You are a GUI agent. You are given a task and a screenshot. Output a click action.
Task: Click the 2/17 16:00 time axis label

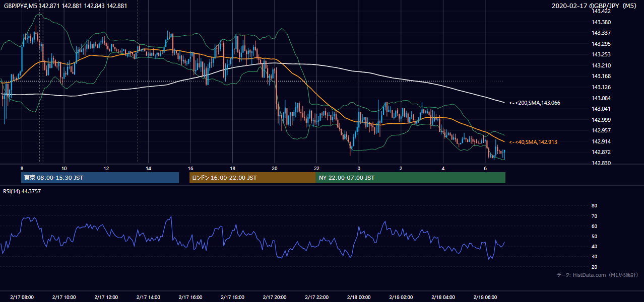tap(190, 297)
